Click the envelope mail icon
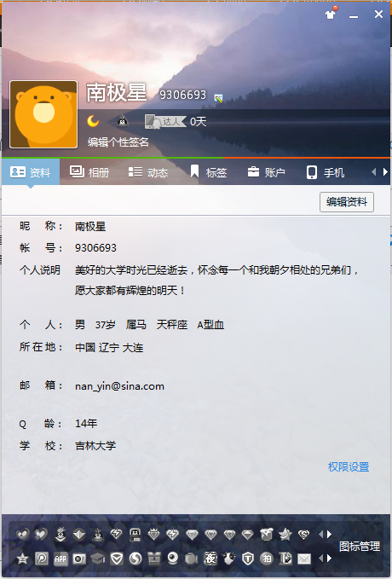392x579 pixels. [x=304, y=559]
